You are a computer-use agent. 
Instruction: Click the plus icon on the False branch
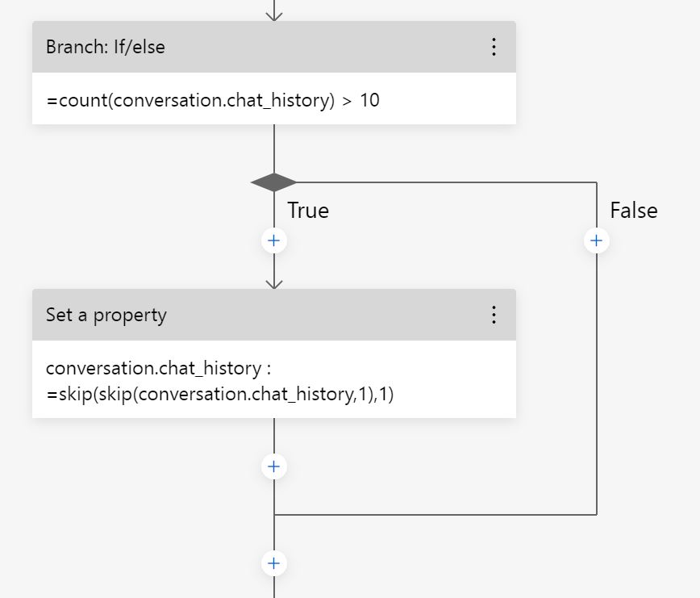[x=596, y=240]
